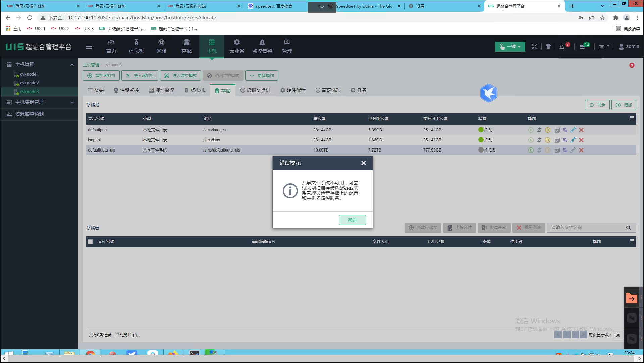This screenshot has height=363, width=644.
Task: Click the red help question mark icon
Action: pyautogui.click(x=632, y=66)
